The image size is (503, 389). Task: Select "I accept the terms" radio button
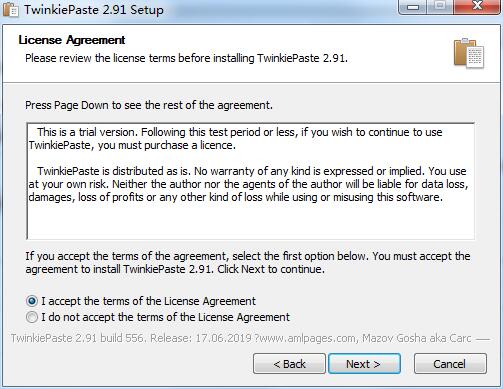[x=32, y=301]
